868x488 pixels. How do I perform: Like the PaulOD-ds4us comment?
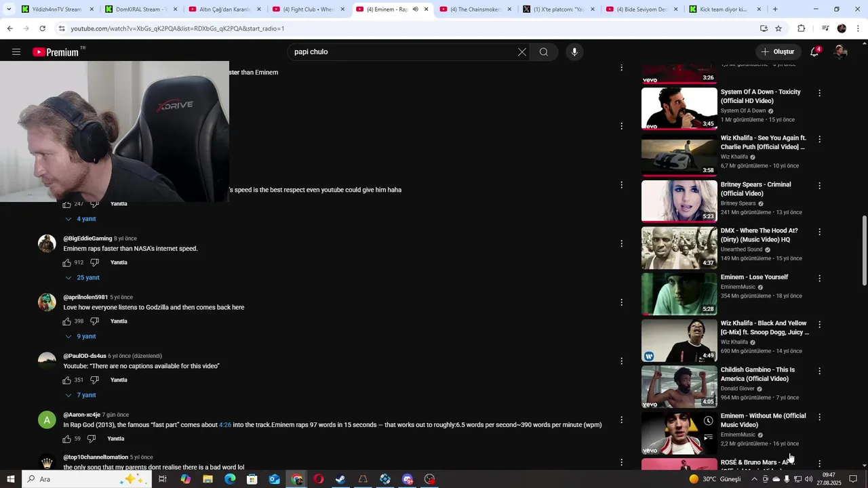tap(67, 380)
